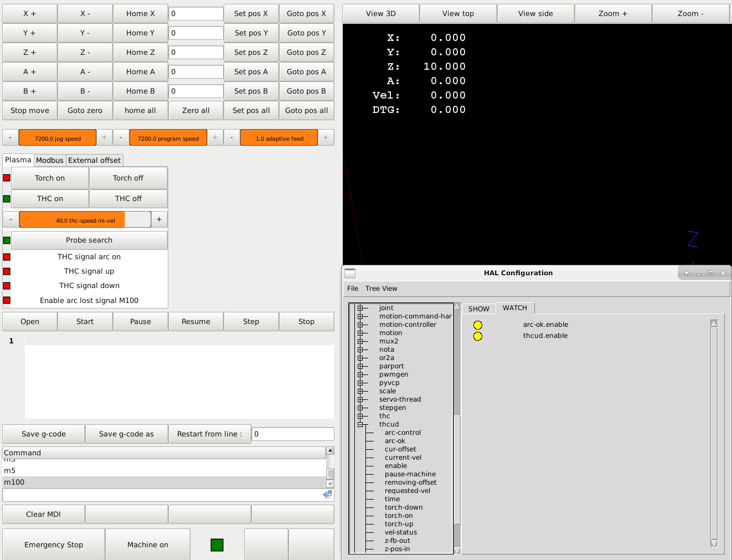Switch to the External offset tab
Screen dimensions: 732x560
point(95,160)
